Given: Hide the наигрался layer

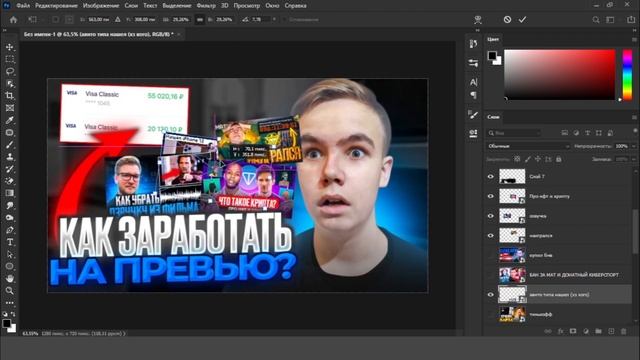Looking at the screenshot, I should click(491, 236).
